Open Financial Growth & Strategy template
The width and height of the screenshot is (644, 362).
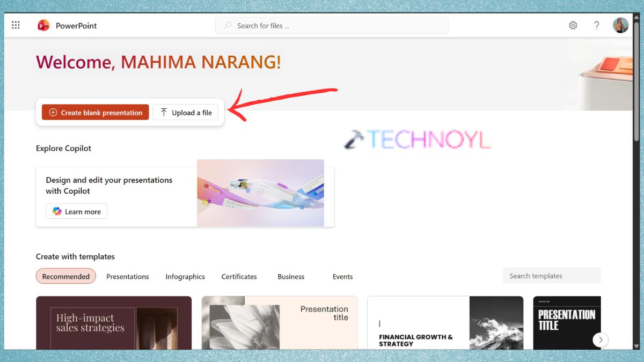tap(445, 323)
